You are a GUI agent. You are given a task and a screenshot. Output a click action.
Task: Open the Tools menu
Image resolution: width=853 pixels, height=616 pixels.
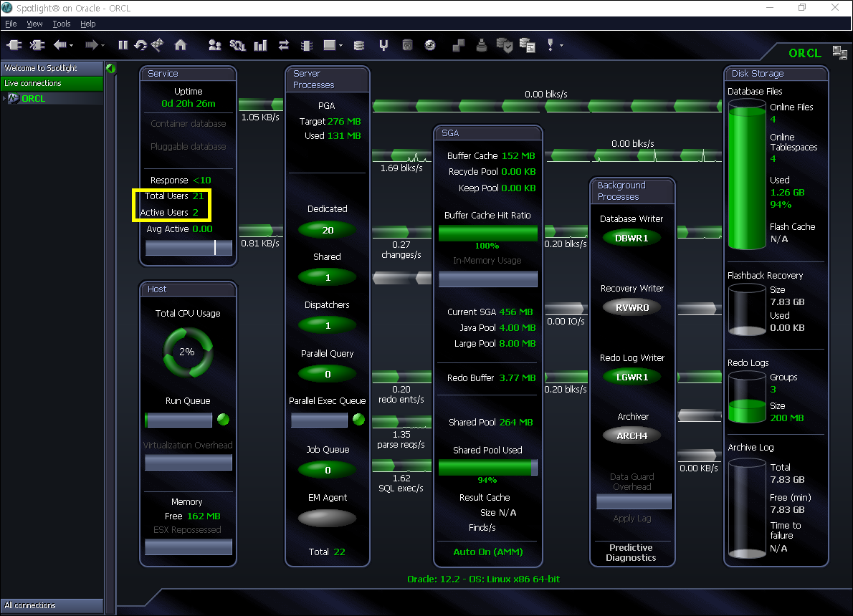coord(62,24)
